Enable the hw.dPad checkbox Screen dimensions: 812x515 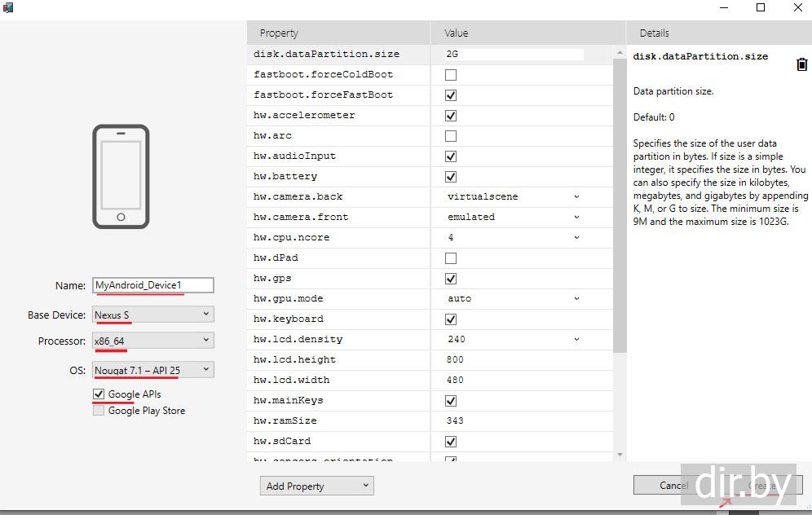[x=451, y=258]
